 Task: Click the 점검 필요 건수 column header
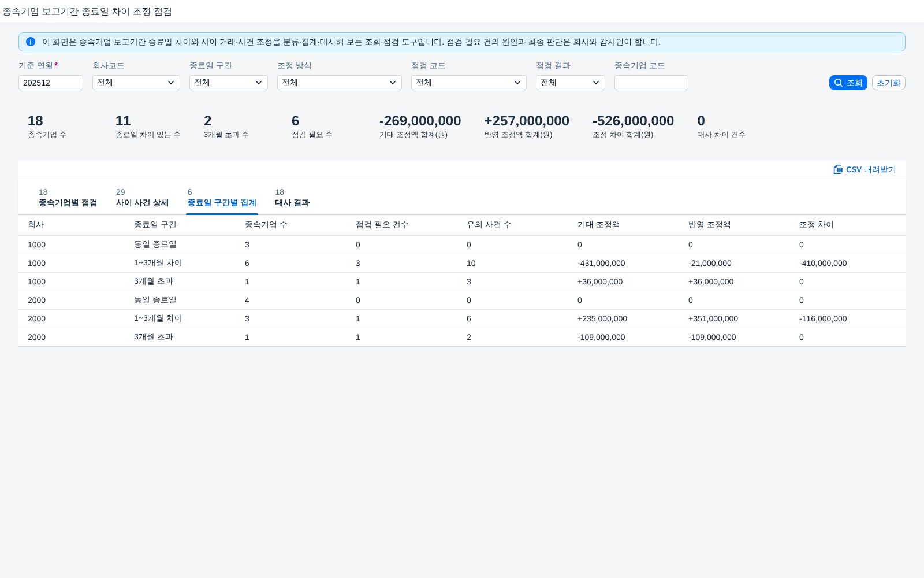point(382,225)
